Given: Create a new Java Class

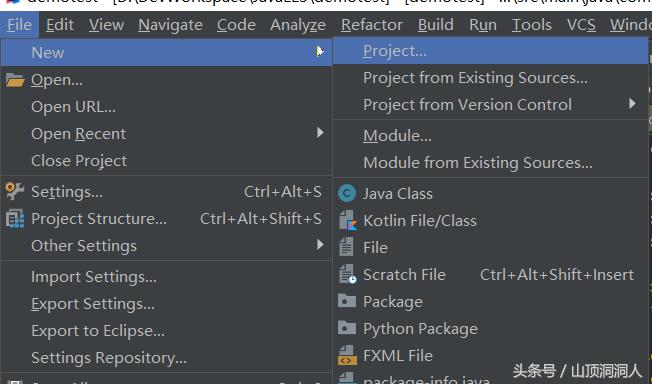Looking at the screenshot, I should (x=491, y=193).
